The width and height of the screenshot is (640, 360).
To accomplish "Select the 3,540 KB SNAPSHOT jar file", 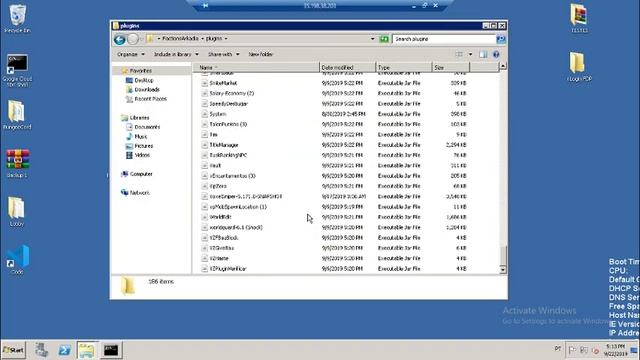I will click(335, 196).
